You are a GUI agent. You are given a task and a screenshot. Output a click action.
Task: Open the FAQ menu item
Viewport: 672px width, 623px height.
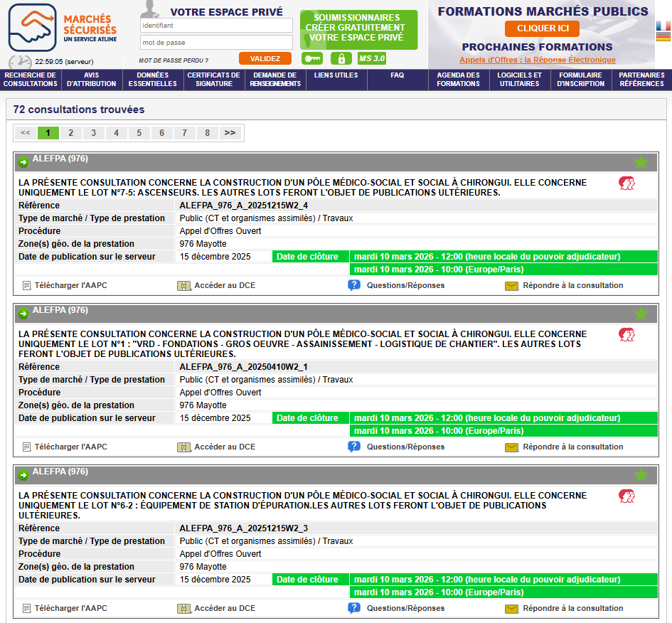(397, 75)
